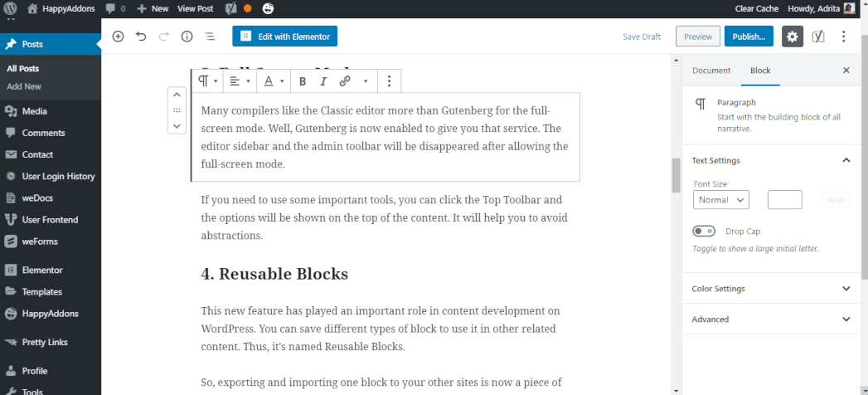Click the editor content scrollbar thumb
Viewport: 868px width, 395px height.
click(676, 175)
